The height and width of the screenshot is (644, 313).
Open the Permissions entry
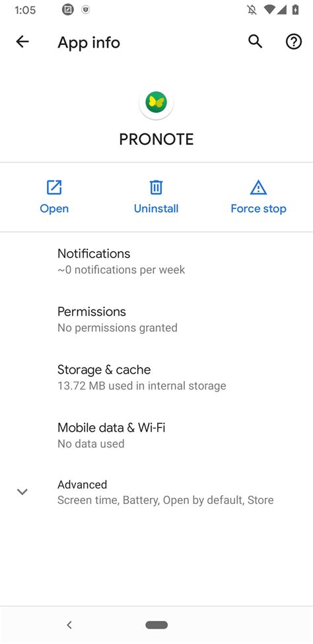click(156, 319)
